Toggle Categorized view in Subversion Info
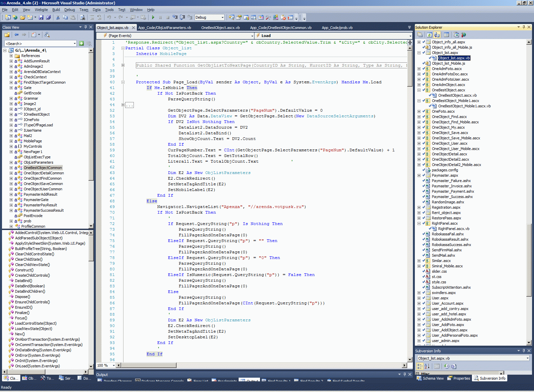 click(x=420, y=366)
